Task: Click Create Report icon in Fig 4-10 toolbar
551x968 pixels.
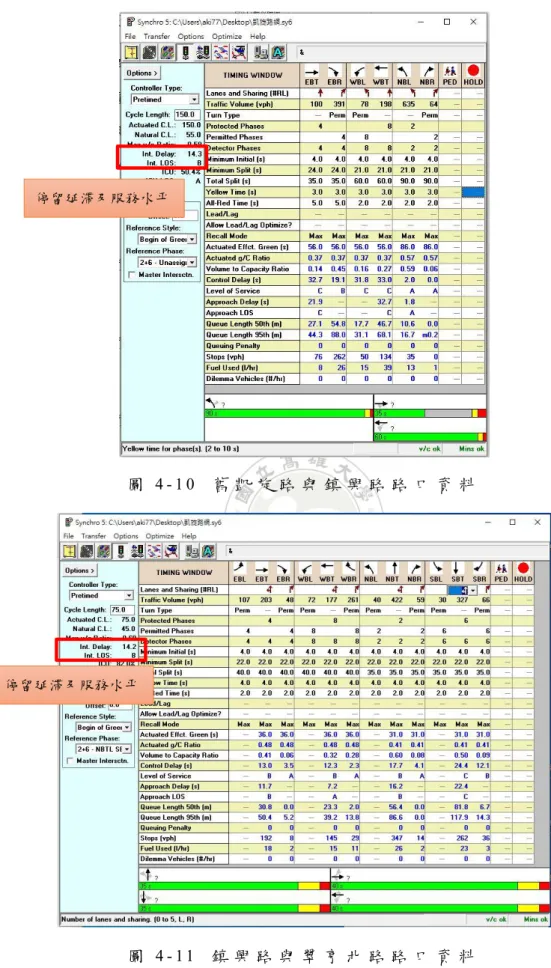Action: pyautogui.click(x=261, y=53)
